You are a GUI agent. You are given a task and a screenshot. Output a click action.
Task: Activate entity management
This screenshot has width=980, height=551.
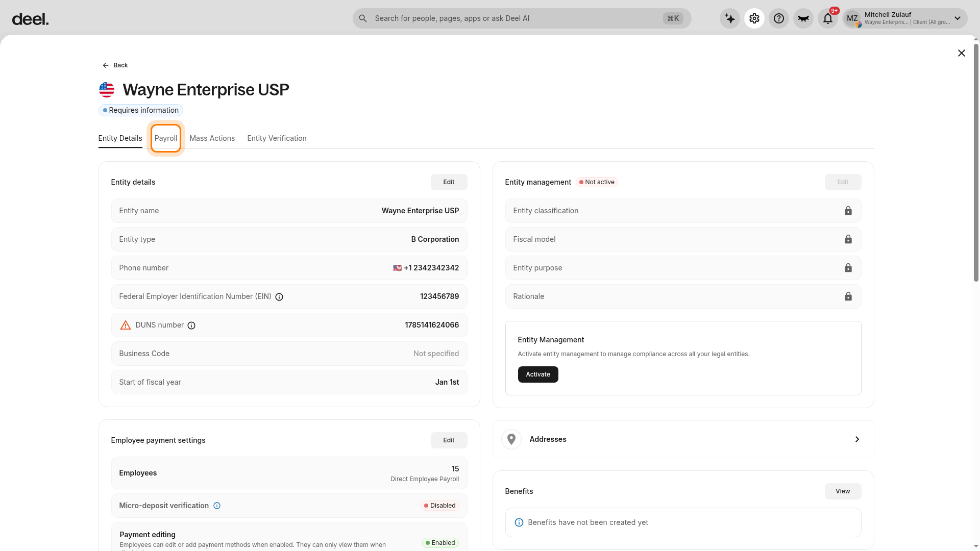coord(538,374)
